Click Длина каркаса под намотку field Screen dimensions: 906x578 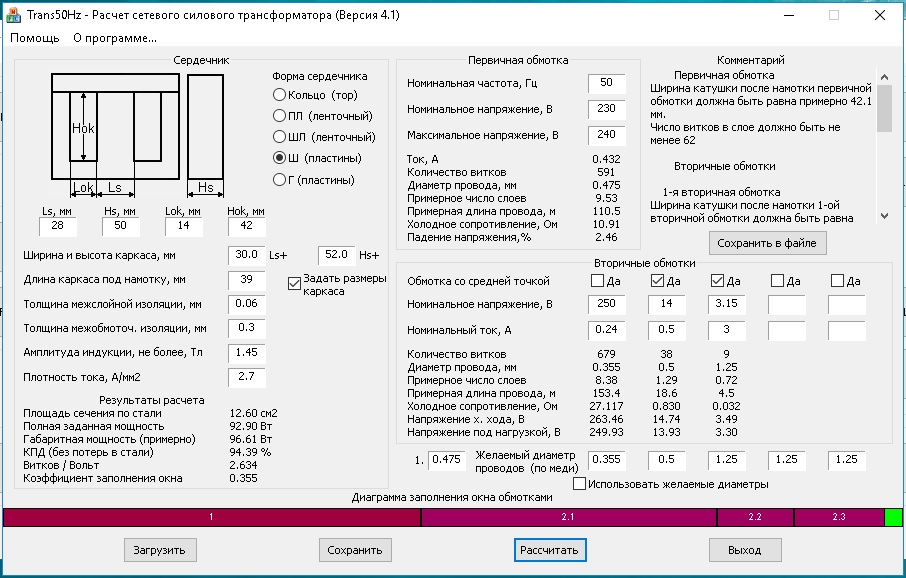coord(247,280)
